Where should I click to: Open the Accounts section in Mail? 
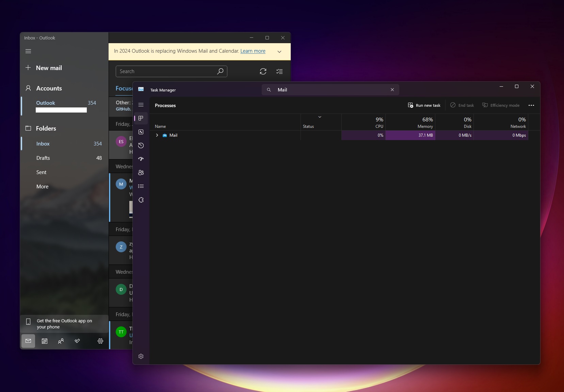click(x=49, y=88)
